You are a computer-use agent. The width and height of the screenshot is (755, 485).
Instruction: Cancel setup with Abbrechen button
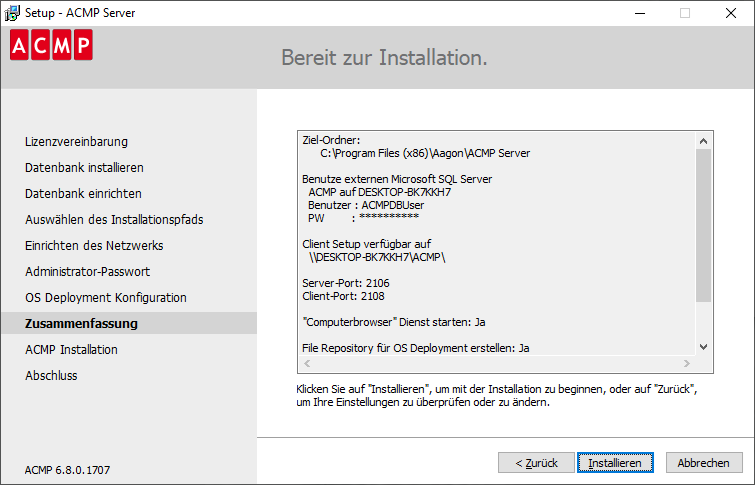pos(703,463)
